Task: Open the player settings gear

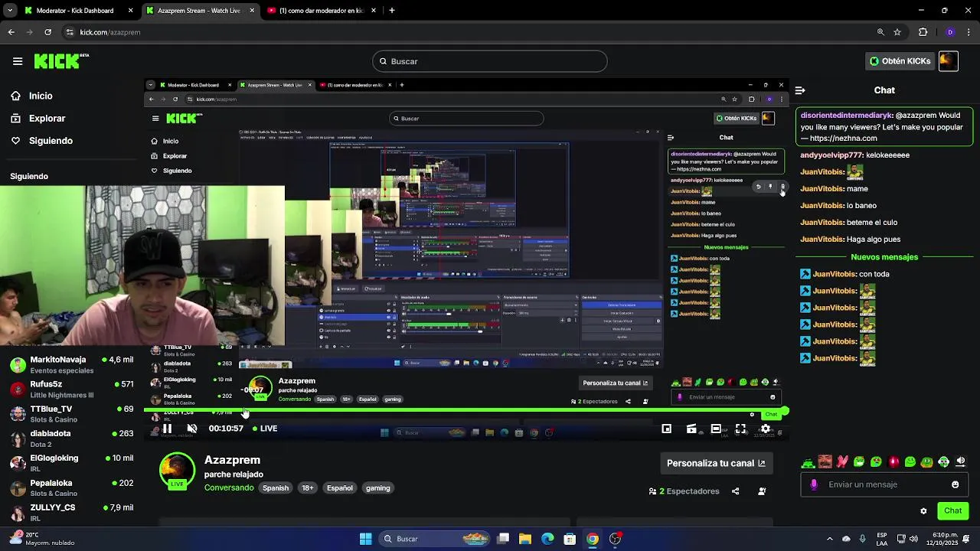Action: [x=766, y=429]
